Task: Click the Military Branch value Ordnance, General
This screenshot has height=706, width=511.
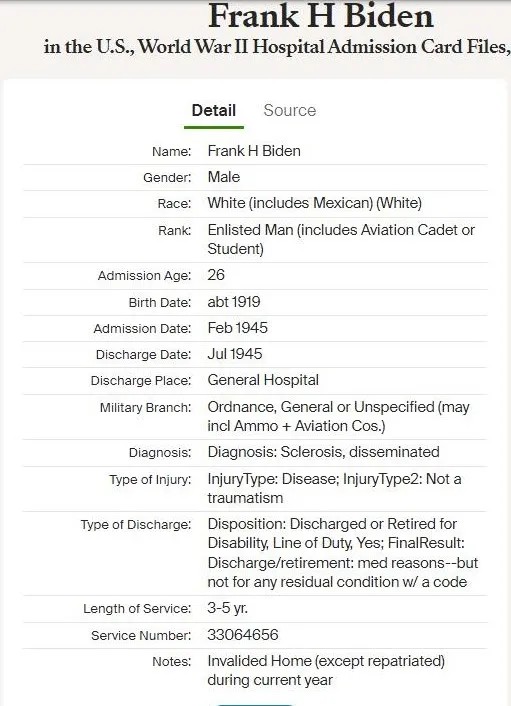Action: pos(338,416)
